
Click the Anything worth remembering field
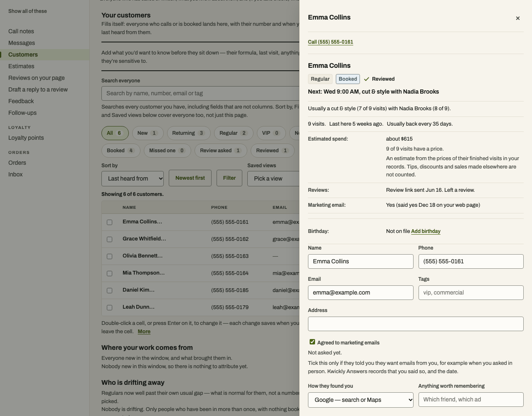(x=471, y=399)
